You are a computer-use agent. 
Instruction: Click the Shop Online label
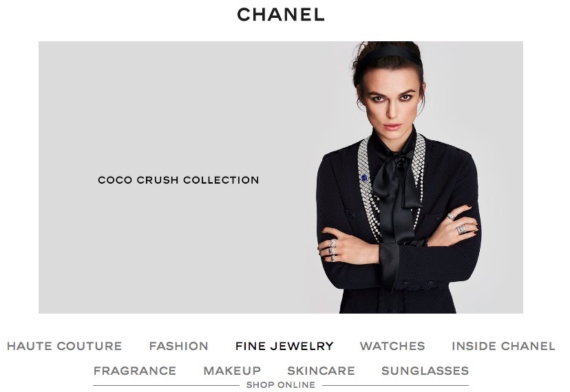[281, 384]
